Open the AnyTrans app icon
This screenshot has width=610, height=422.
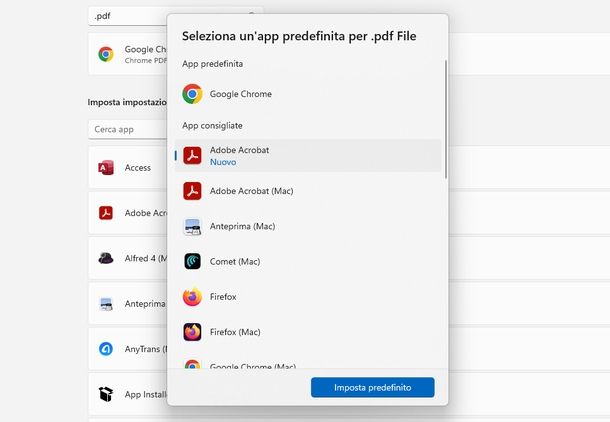point(106,349)
